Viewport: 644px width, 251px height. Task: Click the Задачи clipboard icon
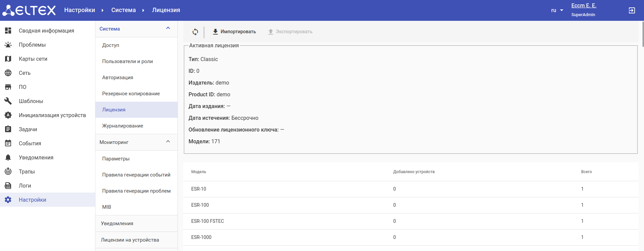[8, 129]
